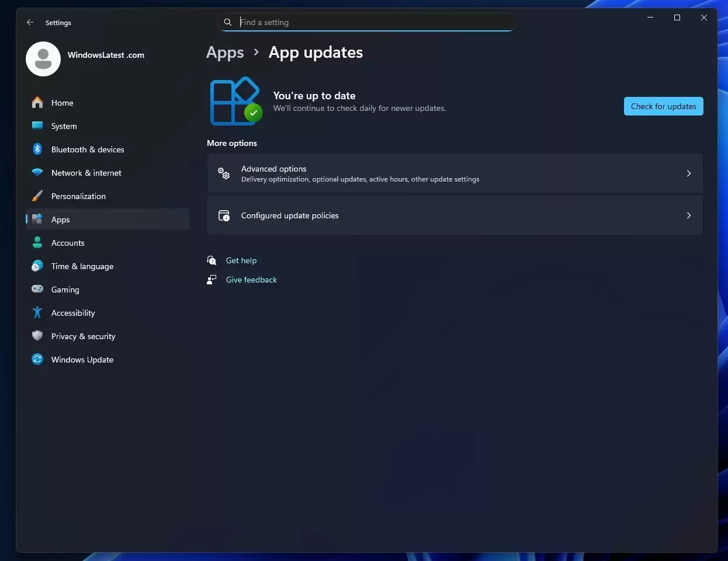The width and height of the screenshot is (728, 561).
Task: Open Privacy & security settings
Action: [x=83, y=336]
